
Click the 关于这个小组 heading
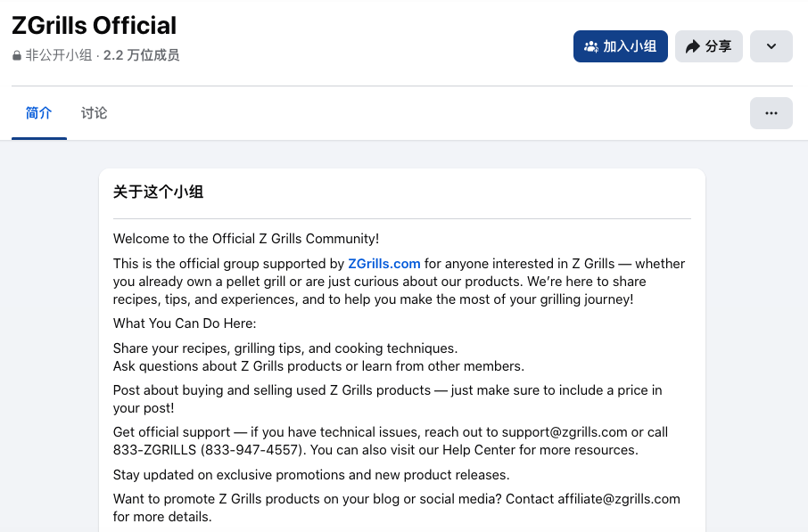pos(158,192)
